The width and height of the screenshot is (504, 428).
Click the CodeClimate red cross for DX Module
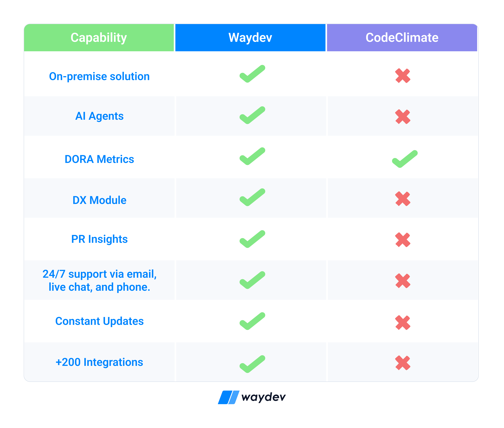[402, 199]
